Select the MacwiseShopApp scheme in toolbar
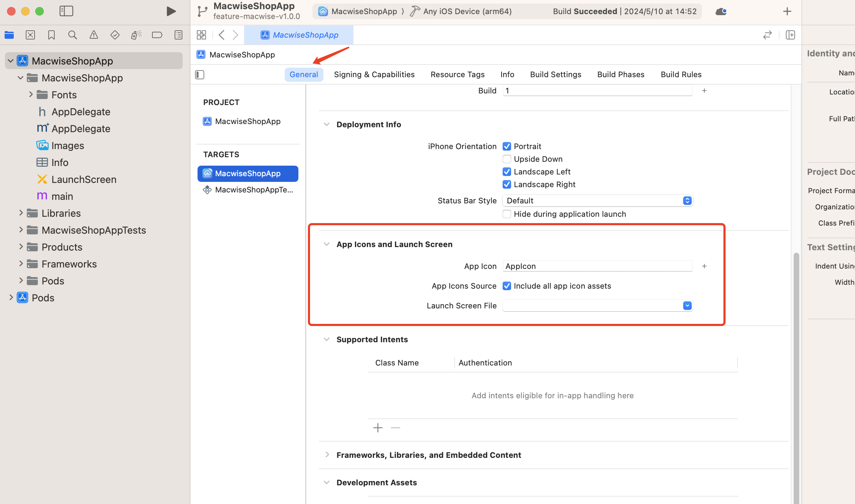This screenshot has height=504, width=855. click(358, 11)
